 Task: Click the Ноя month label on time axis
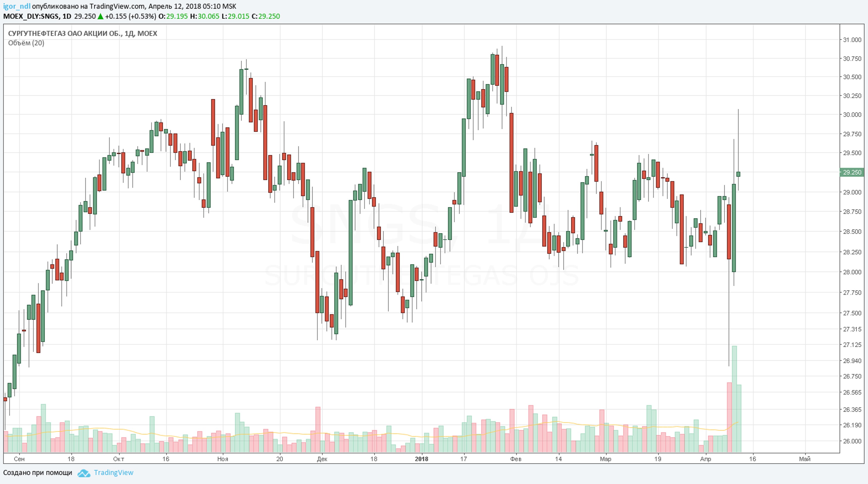[222, 459]
